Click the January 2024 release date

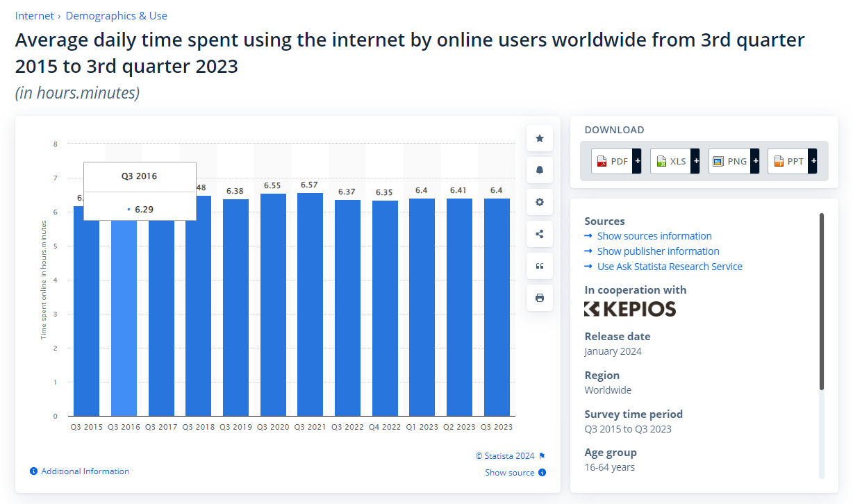pos(613,351)
